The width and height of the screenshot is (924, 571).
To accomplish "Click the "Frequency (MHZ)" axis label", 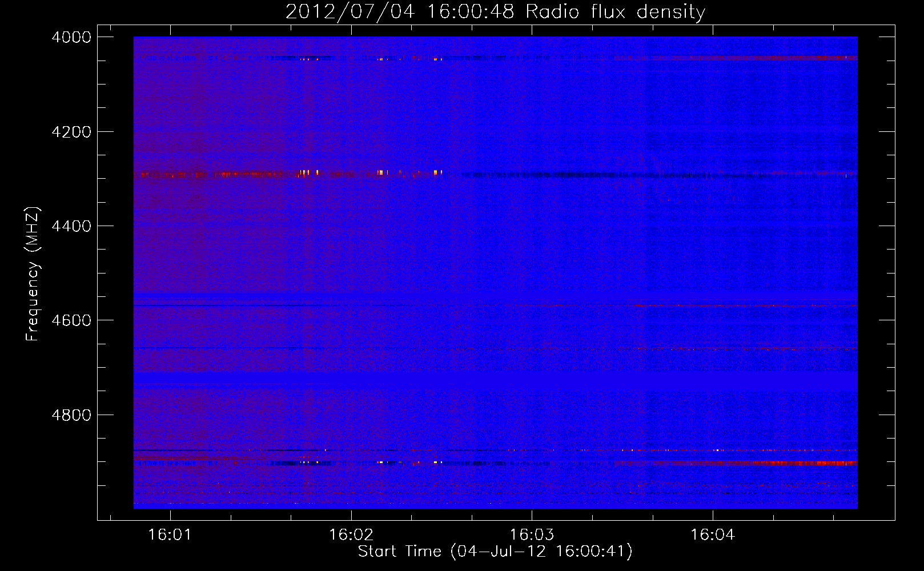I will pyautogui.click(x=33, y=274).
